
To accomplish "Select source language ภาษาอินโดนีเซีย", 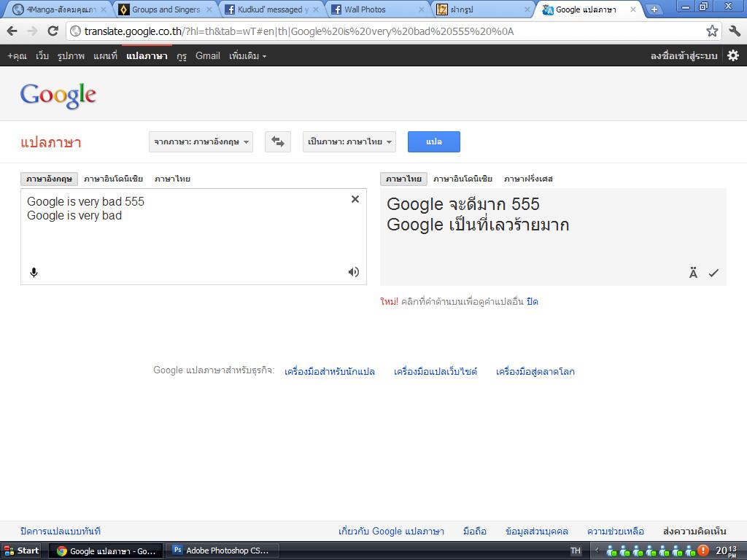I will 113,179.
